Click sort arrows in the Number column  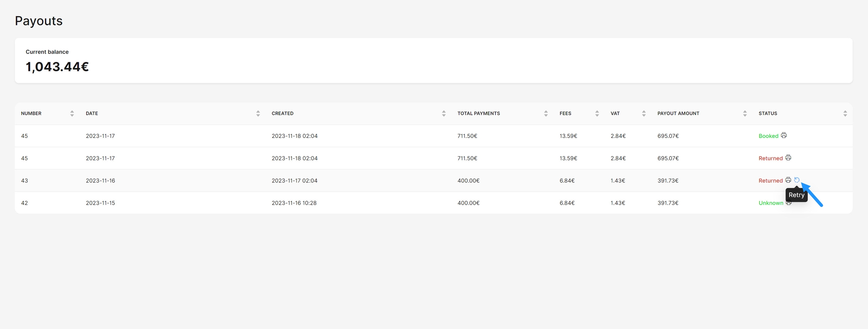[72, 113]
